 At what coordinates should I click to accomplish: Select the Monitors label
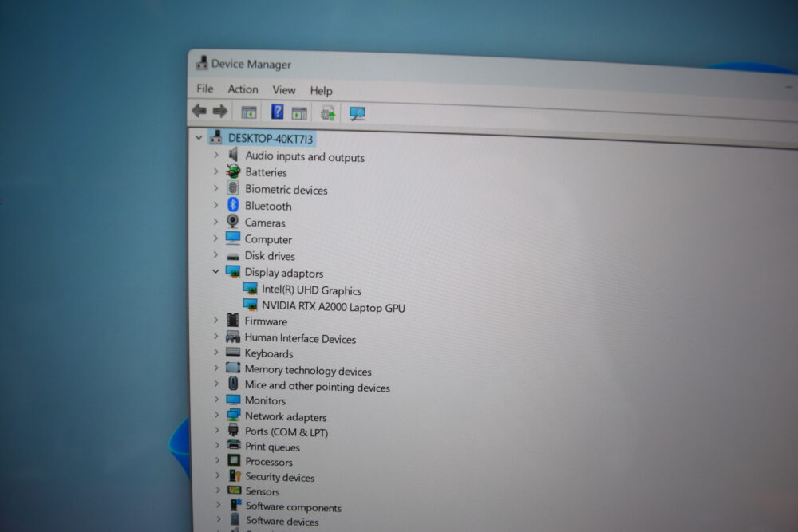265,400
